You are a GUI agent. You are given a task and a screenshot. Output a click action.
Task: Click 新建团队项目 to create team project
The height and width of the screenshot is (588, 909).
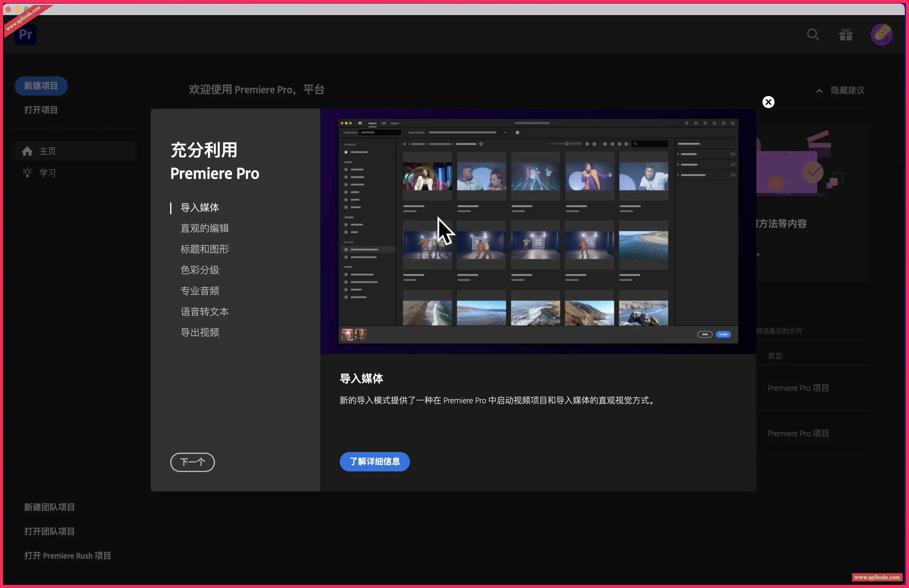coord(49,507)
